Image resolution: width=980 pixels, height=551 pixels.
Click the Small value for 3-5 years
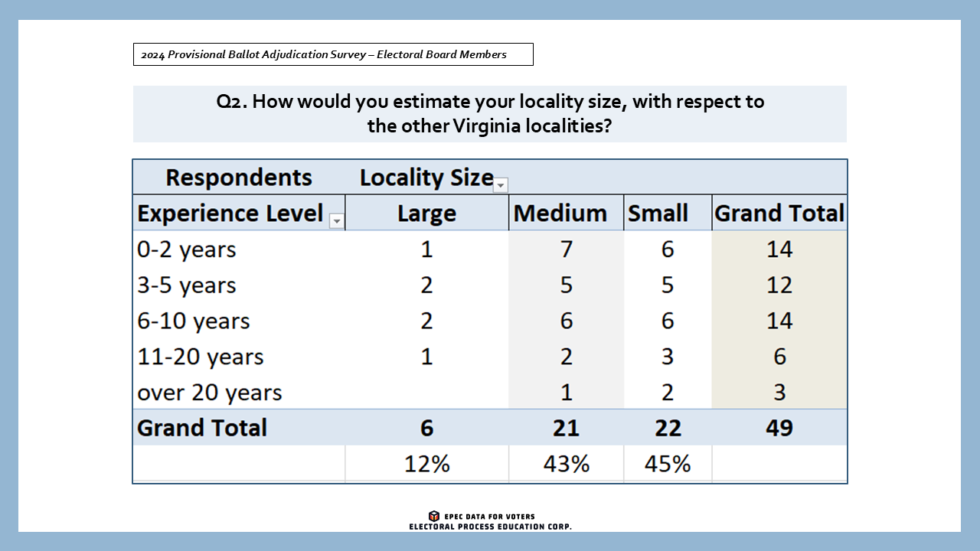(668, 285)
